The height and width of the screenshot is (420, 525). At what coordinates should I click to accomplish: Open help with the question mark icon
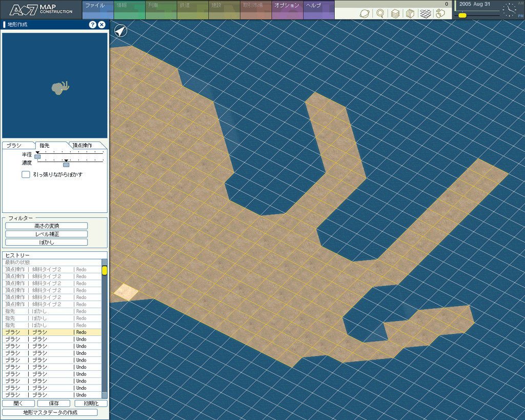click(x=93, y=25)
